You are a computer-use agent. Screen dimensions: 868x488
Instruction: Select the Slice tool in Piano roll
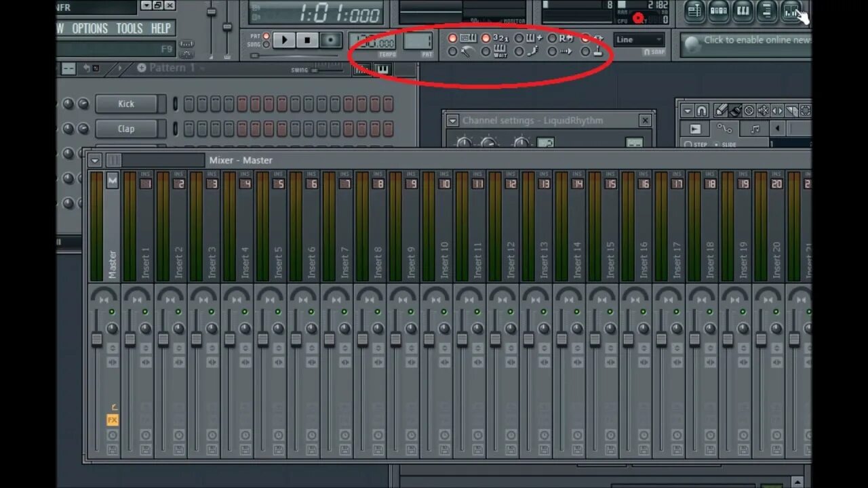point(791,110)
